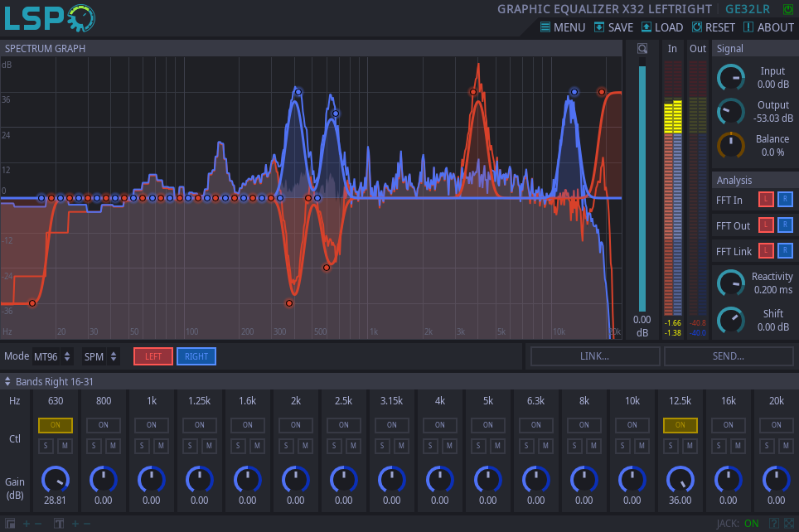Click the SEND... button
Screen dimensions: 799x532
[729, 356]
